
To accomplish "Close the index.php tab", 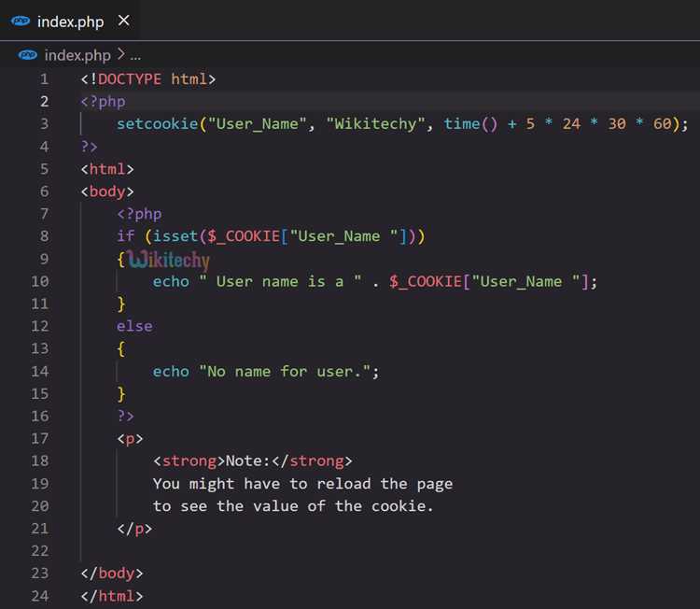I will tap(123, 21).
